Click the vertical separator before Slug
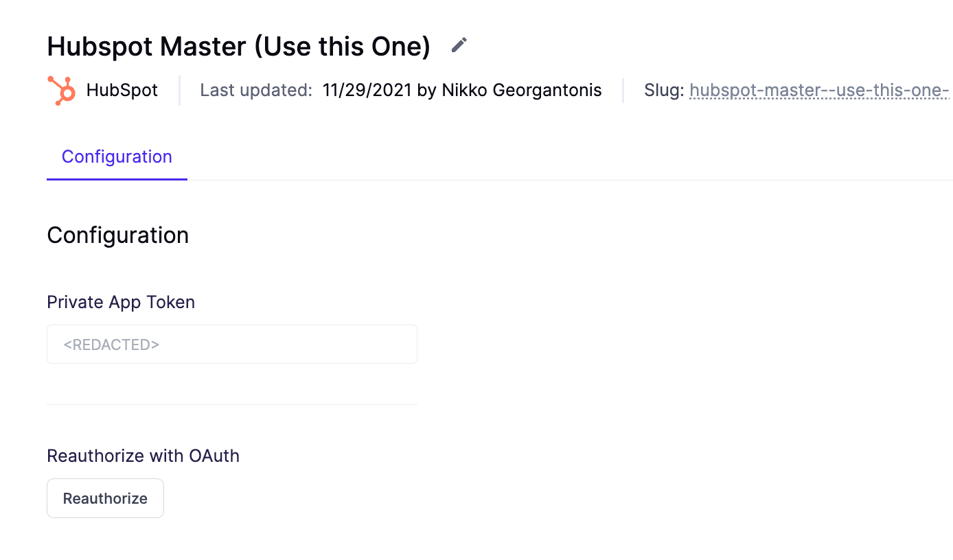Image resolution: width=953 pixels, height=560 pixels. tap(623, 91)
